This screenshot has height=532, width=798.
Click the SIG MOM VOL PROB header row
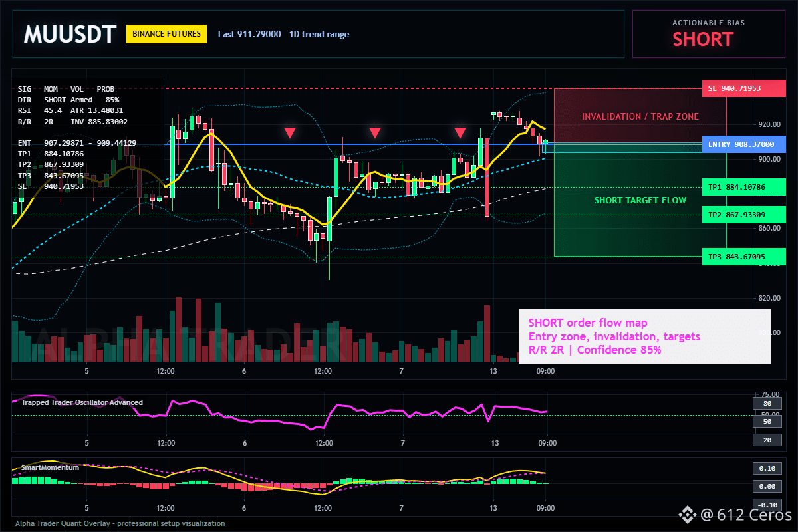tap(66, 89)
